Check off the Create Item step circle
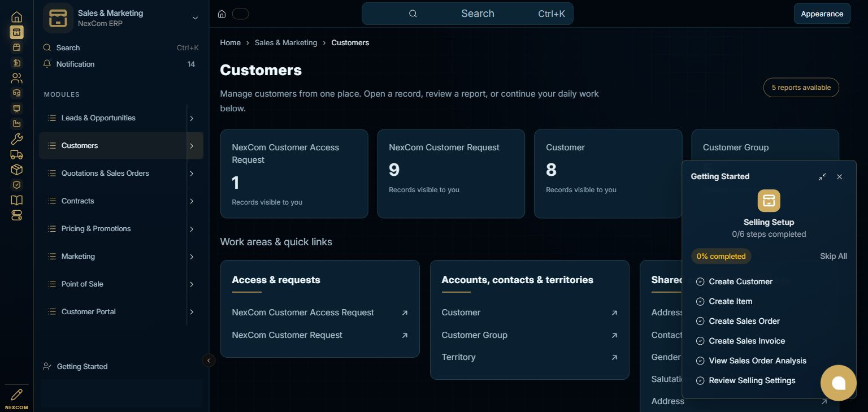This screenshot has height=412, width=868. click(700, 301)
